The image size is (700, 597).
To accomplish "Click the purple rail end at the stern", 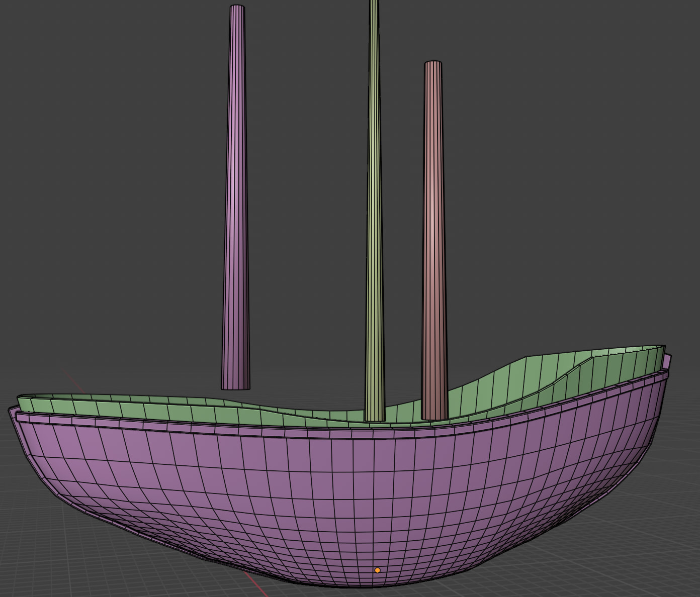I will tap(667, 361).
